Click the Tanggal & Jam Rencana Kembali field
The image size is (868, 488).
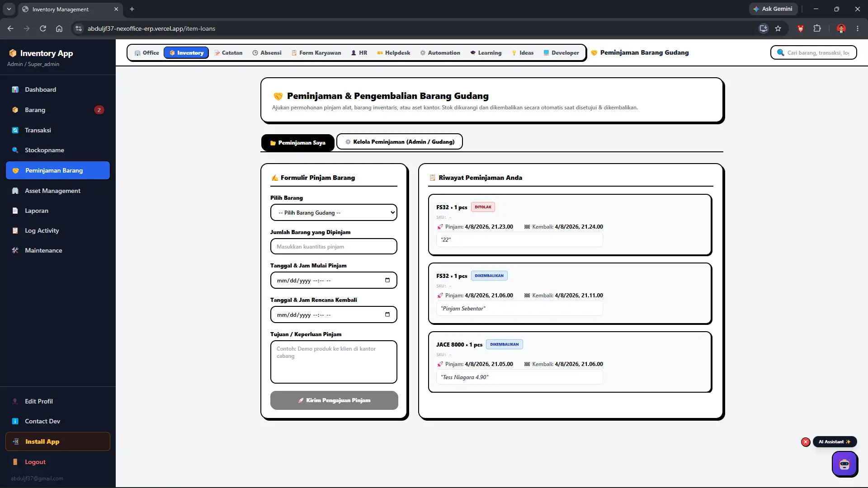pyautogui.click(x=334, y=315)
